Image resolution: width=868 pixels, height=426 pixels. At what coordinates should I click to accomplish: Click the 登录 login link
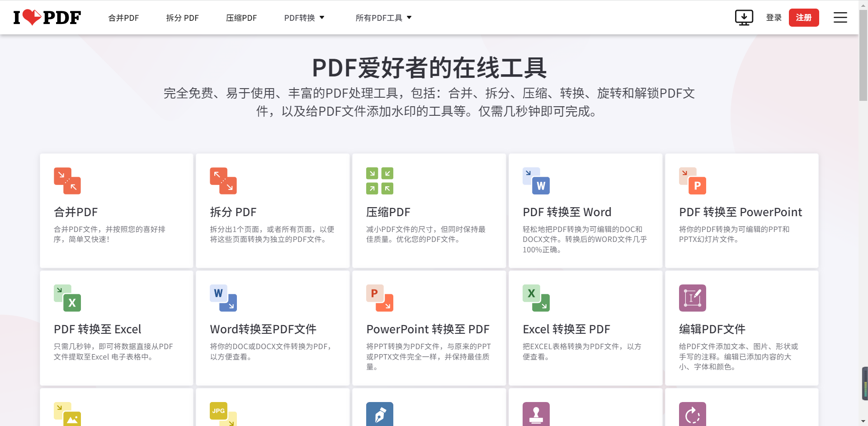click(774, 17)
